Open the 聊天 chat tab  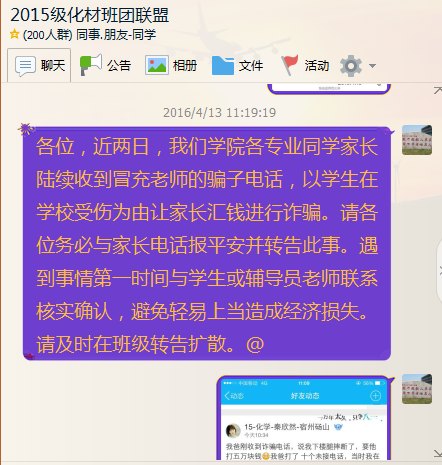[39, 65]
